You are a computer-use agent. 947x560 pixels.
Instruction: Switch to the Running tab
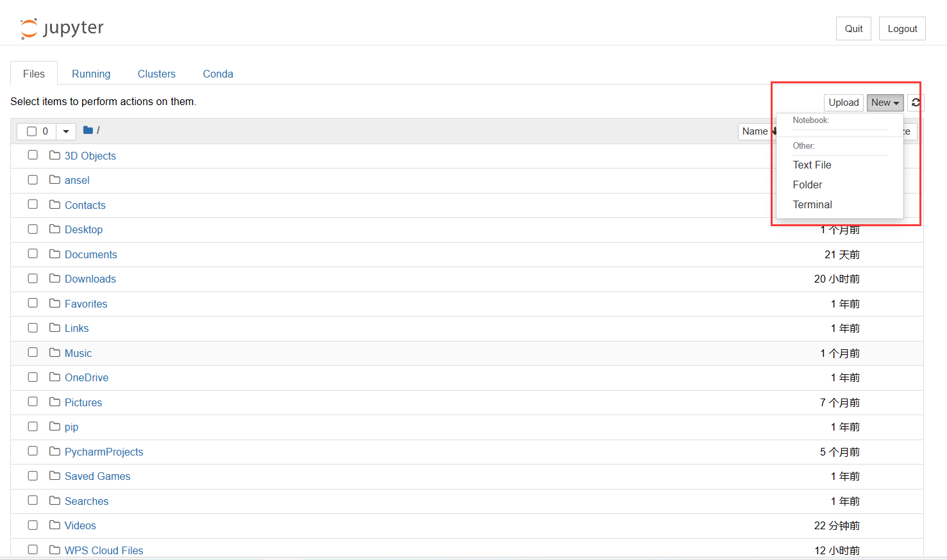(x=91, y=74)
